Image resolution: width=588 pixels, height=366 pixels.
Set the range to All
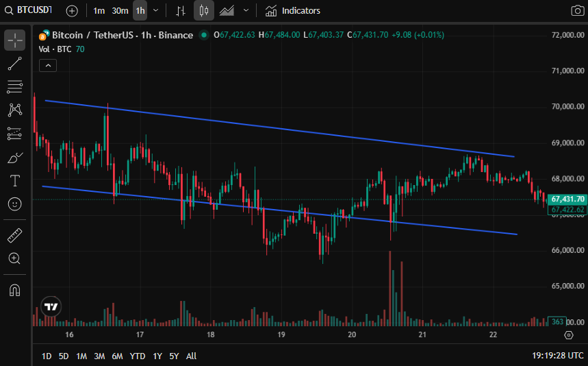[x=191, y=356]
